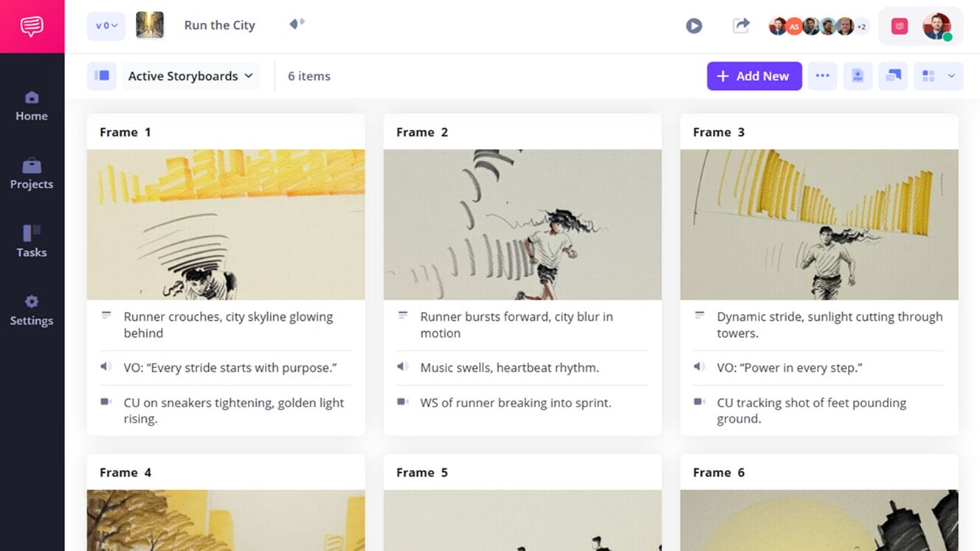Image resolution: width=980 pixels, height=551 pixels.
Task: Edit "CU on sneakers tightening" shot note
Action: click(x=234, y=411)
